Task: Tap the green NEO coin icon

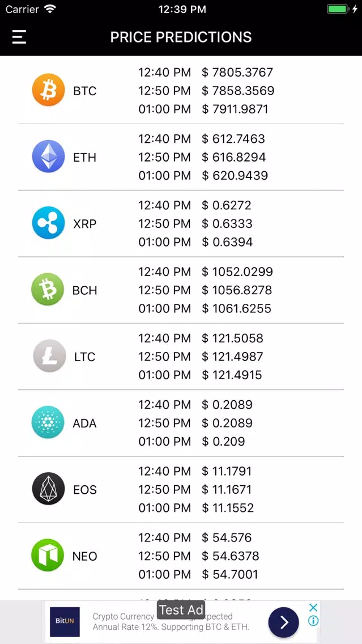Action: click(48, 556)
